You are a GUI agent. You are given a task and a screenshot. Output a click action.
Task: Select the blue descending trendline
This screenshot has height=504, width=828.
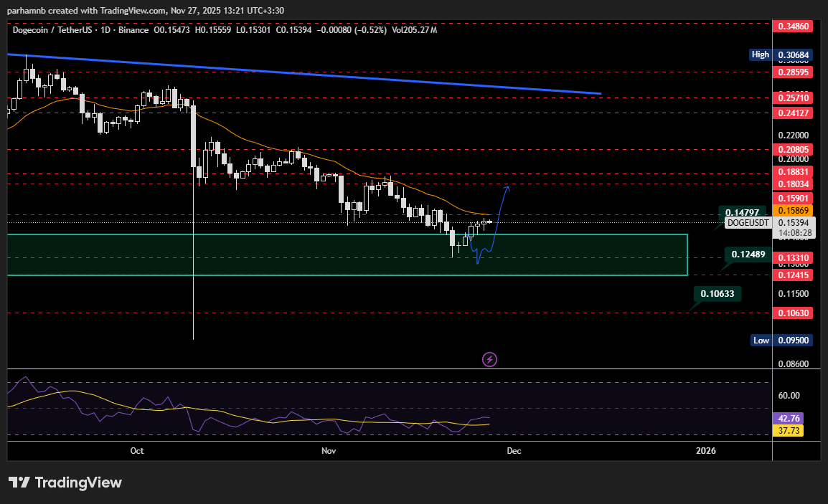pyautogui.click(x=359, y=75)
